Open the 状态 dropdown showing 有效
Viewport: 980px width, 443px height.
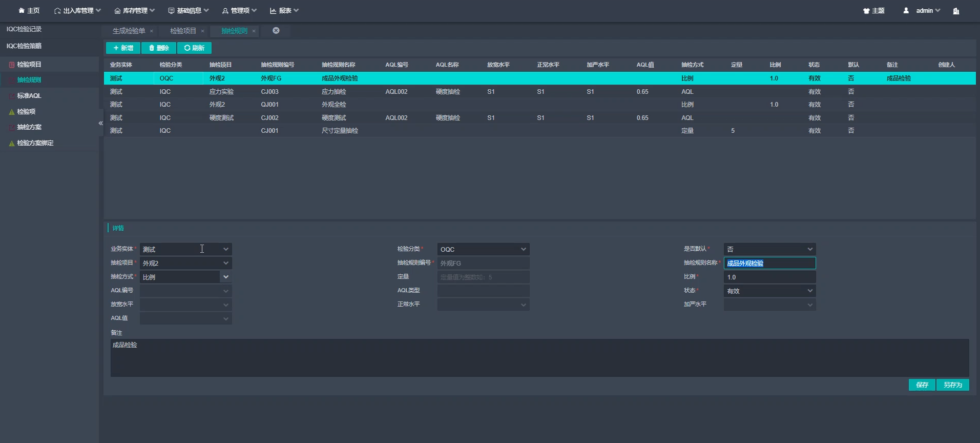770,291
